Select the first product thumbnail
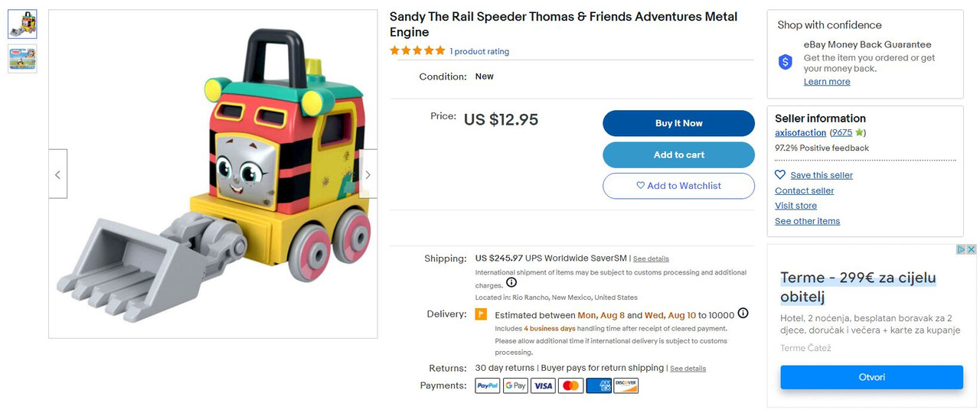The image size is (980, 416). pos(22,24)
